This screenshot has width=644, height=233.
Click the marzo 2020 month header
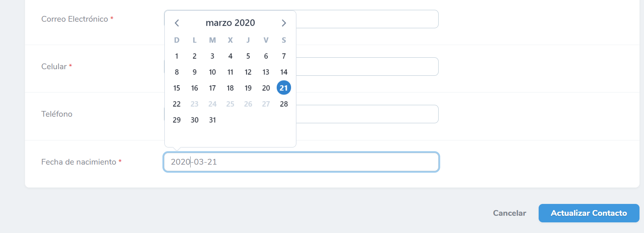coord(230,23)
